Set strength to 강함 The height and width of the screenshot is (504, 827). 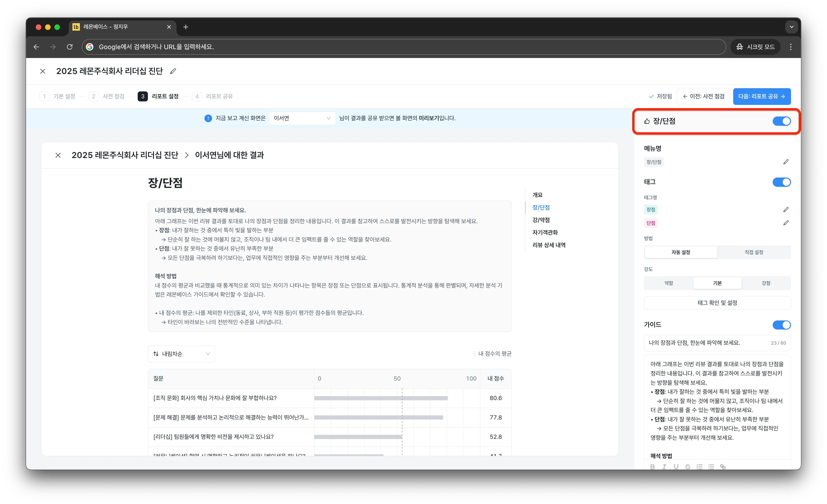pyautogui.click(x=765, y=283)
